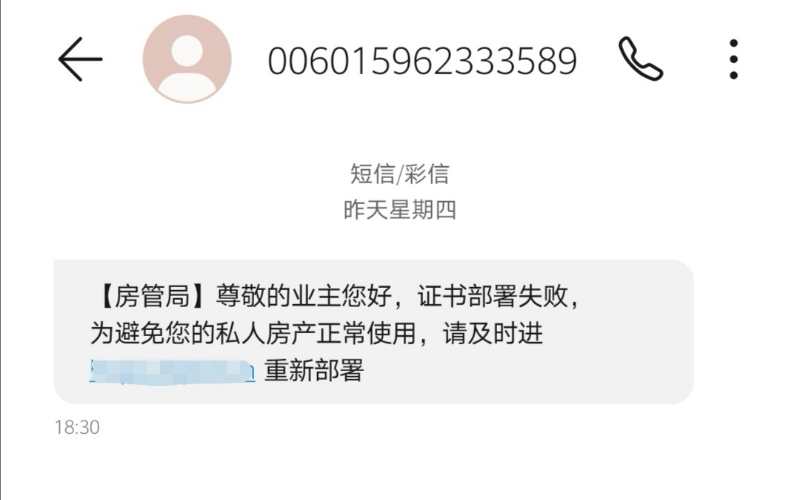This screenshot has width=800, height=500.
Task: Tap the sender number 006015962333589
Action: [422, 61]
